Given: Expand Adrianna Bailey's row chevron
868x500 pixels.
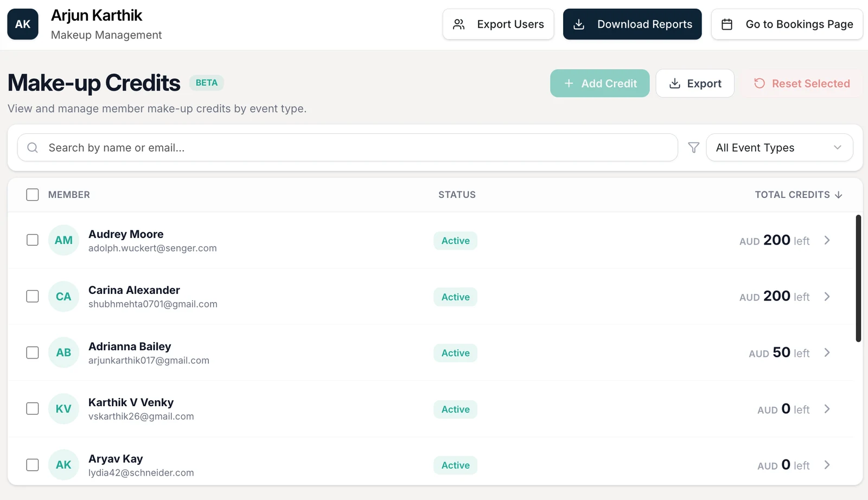Looking at the screenshot, I should coord(827,352).
